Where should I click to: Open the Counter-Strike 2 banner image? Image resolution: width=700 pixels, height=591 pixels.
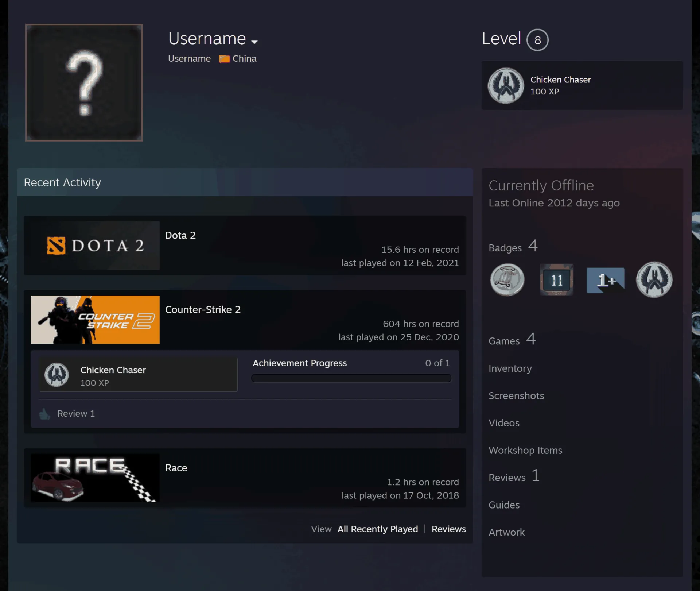tap(95, 320)
